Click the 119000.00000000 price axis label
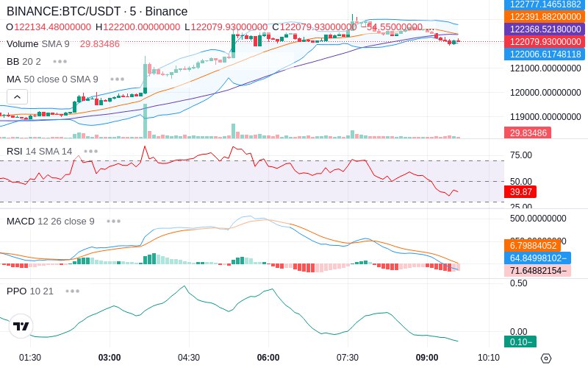Viewport: 588px width, 368px height. 545,117
